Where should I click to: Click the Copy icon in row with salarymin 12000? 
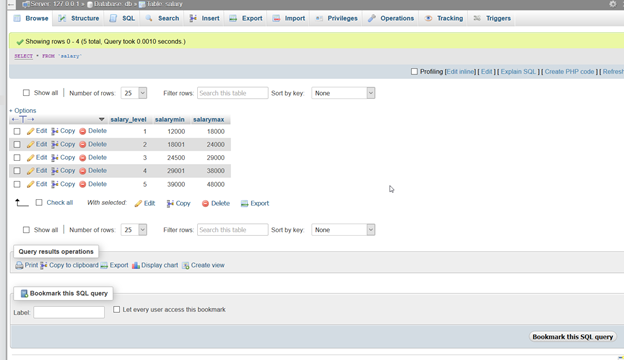coord(55,131)
